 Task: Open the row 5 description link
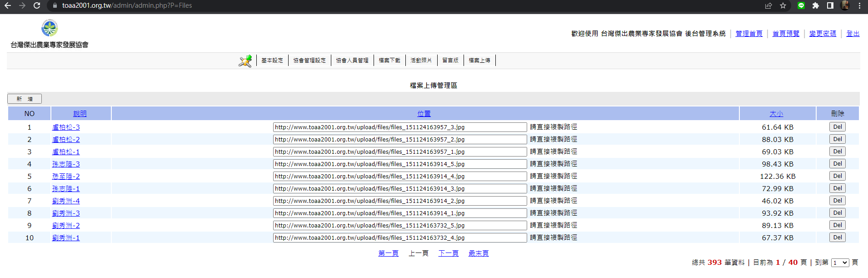coord(66,177)
